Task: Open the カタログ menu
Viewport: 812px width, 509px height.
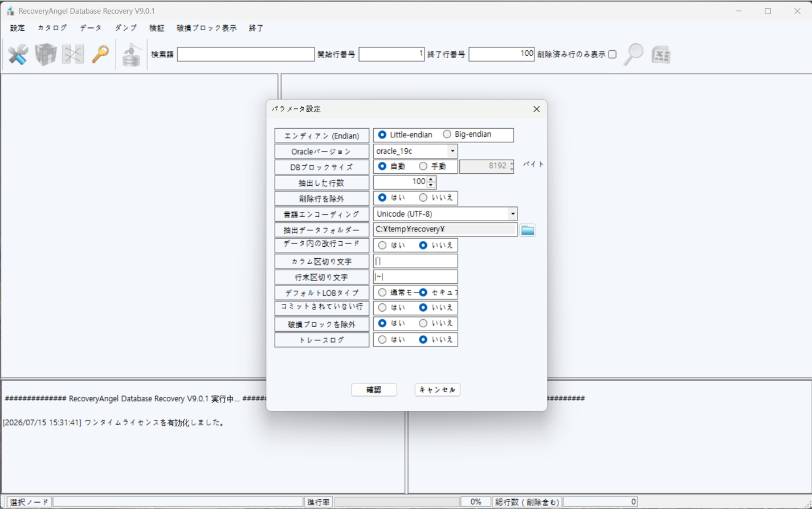Action: point(52,28)
